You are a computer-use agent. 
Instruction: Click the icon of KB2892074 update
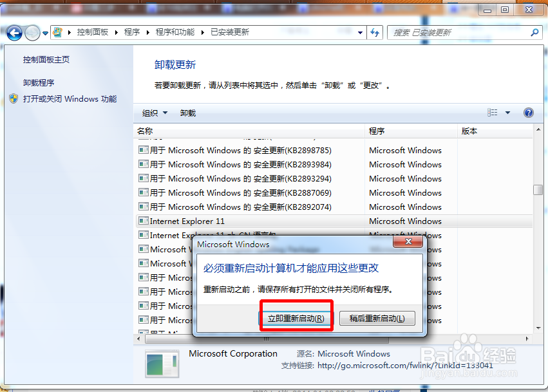144,207
